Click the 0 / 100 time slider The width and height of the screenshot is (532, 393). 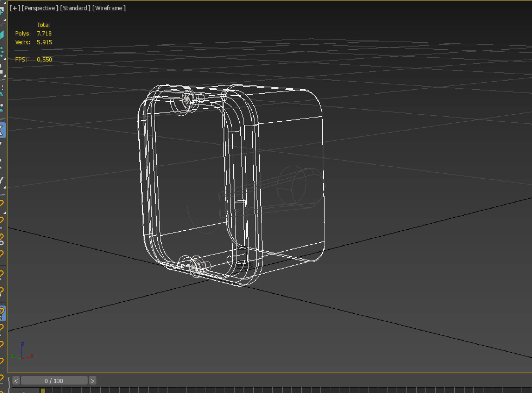(54, 381)
